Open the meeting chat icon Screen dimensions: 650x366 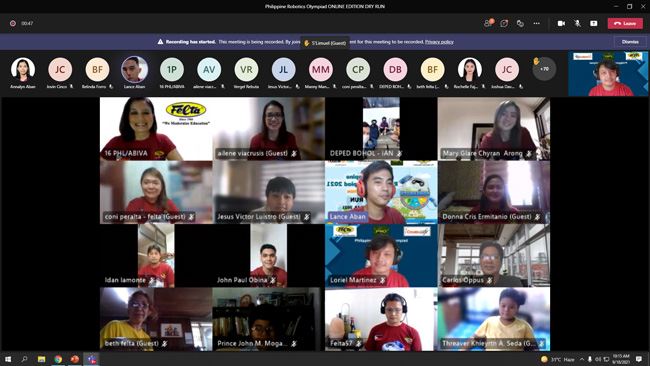(504, 23)
